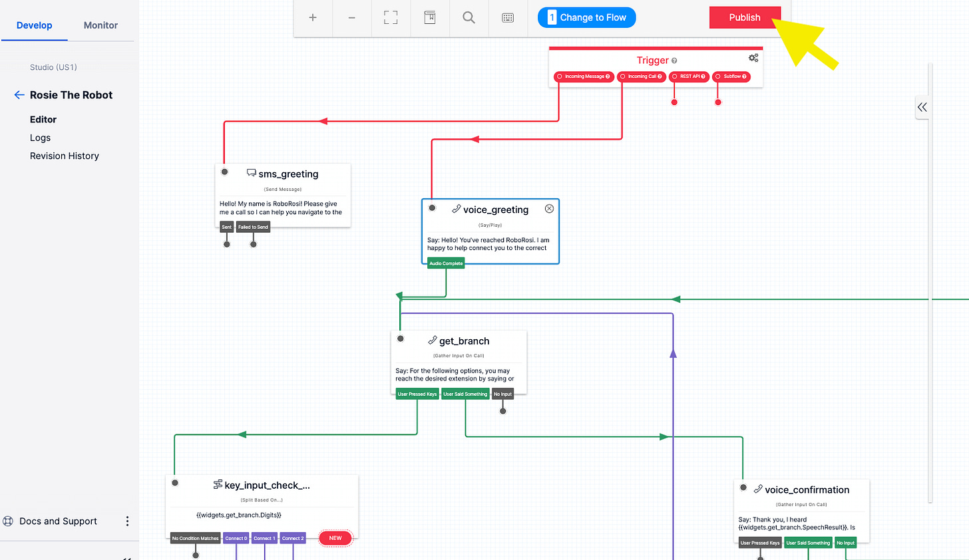Click the help icon next to Trigger title
Viewport: 969px width, 560px height.
point(674,61)
